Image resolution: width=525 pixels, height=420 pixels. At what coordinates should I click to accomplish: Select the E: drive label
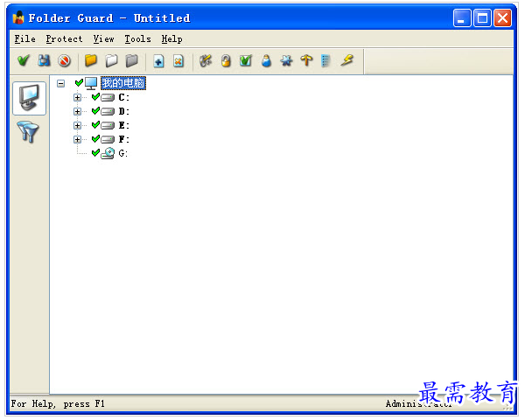point(123,126)
